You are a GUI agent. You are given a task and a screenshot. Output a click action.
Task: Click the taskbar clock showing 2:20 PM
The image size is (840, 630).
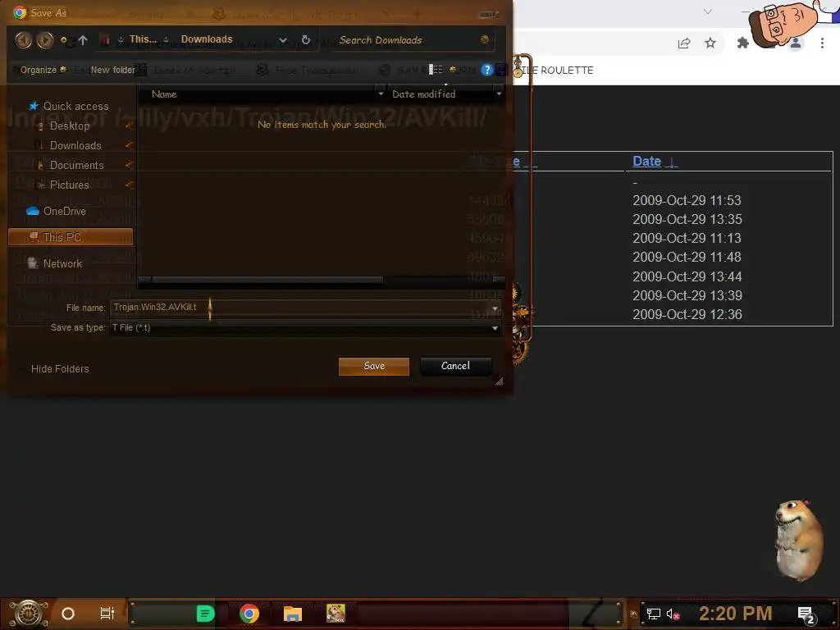[x=735, y=614]
